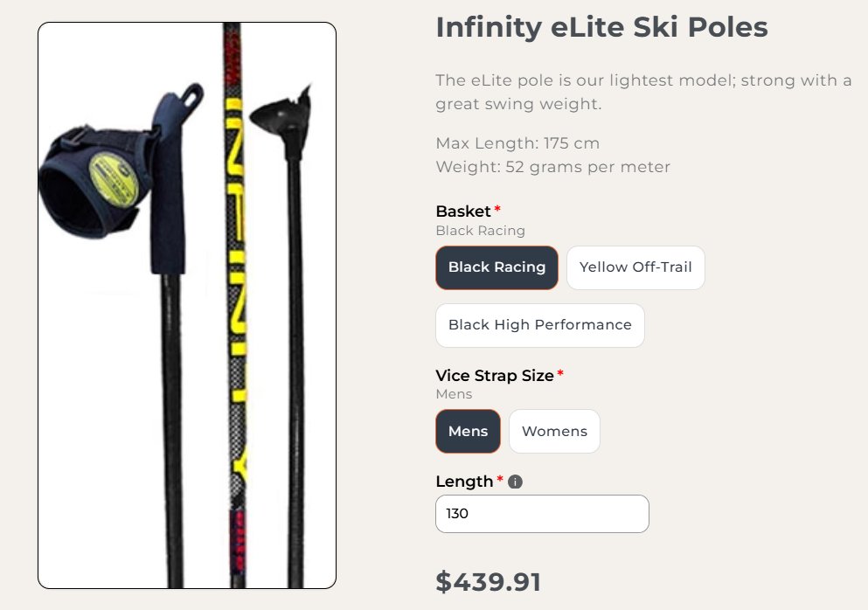
Task: Click the yellow oval label on strap
Action: [x=115, y=178]
